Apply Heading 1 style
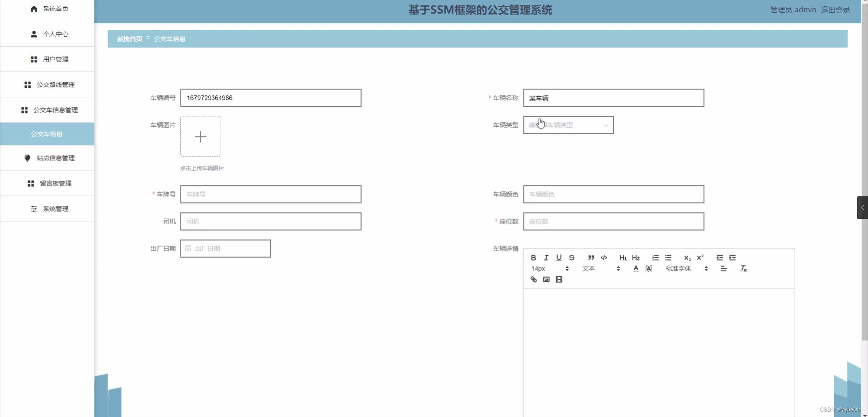The width and height of the screenshot is (868, 417). [623, 258]
